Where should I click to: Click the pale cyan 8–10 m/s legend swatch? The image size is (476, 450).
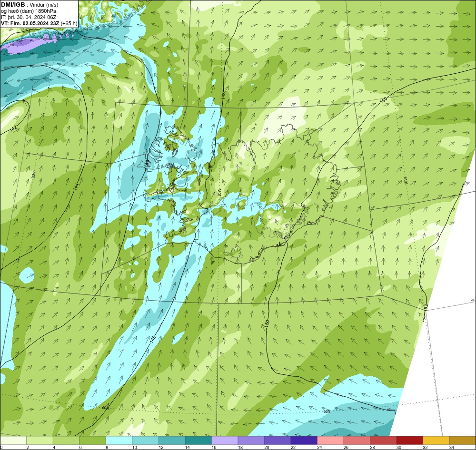119,440
